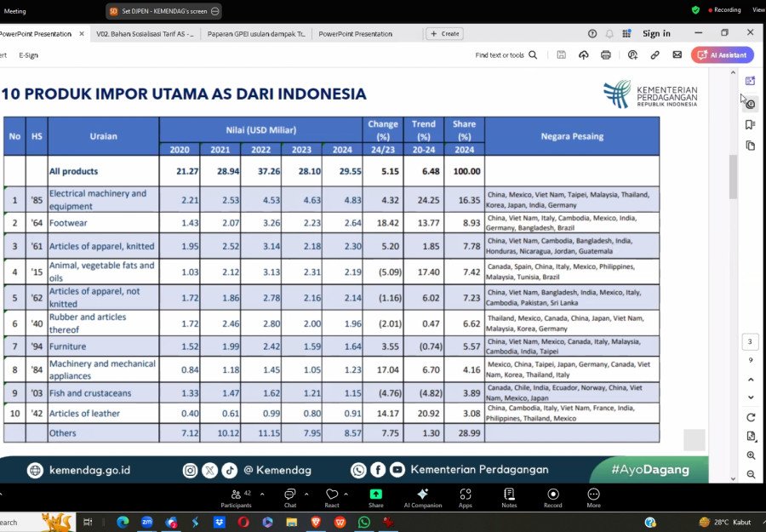Go to next page arrow
The image size is (766, 532).
click(x=751, y=398)
